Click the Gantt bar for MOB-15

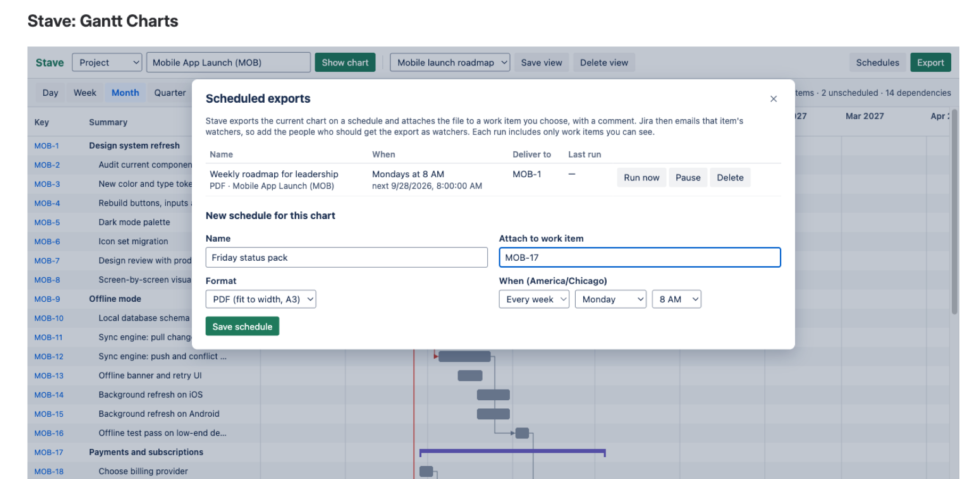(x=493, y=414)
